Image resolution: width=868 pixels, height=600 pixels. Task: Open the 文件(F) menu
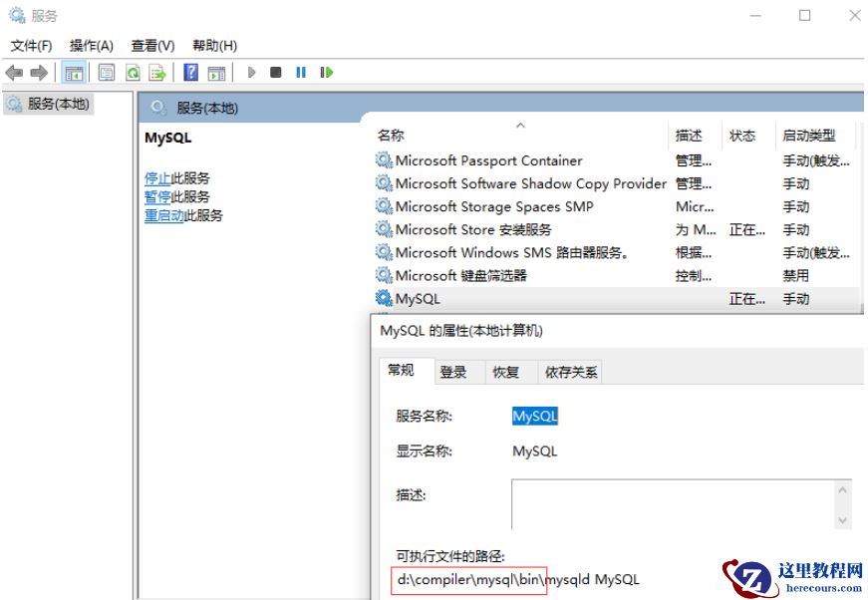click(x=31, y=46)
